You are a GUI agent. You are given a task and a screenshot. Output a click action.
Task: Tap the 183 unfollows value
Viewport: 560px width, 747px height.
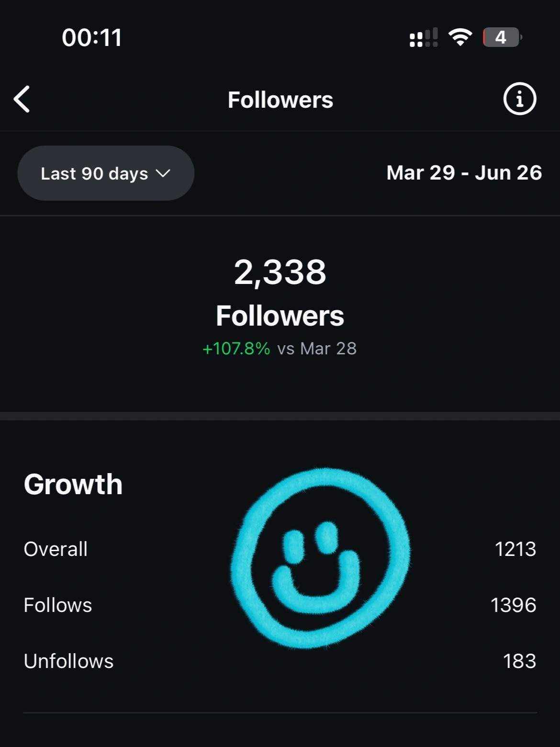(519, 661)
